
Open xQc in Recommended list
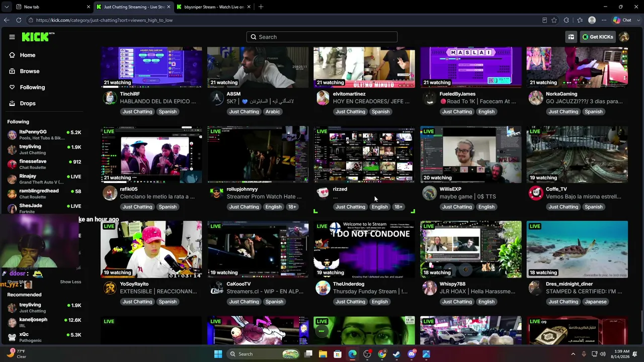[44, 337]
